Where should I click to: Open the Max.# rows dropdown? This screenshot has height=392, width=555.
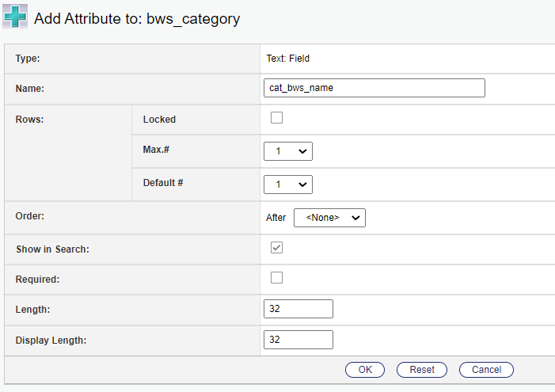pyautogui.click(x=288, y=151)
